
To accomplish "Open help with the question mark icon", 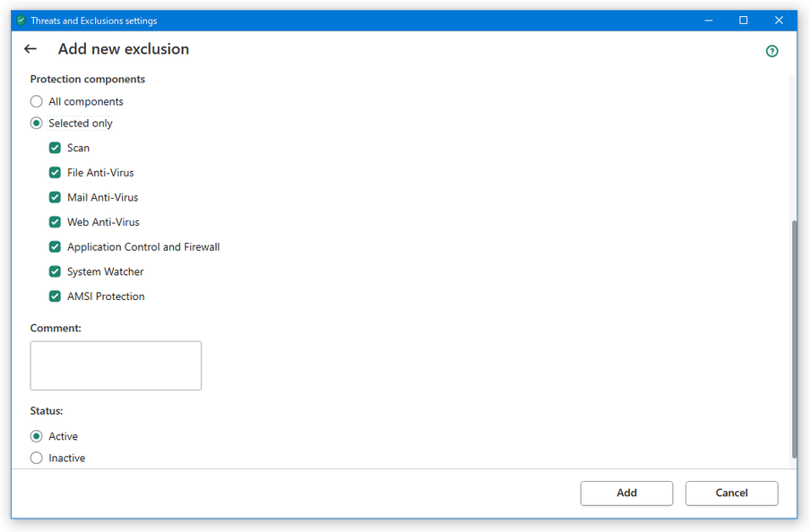I will click(771, 51).
